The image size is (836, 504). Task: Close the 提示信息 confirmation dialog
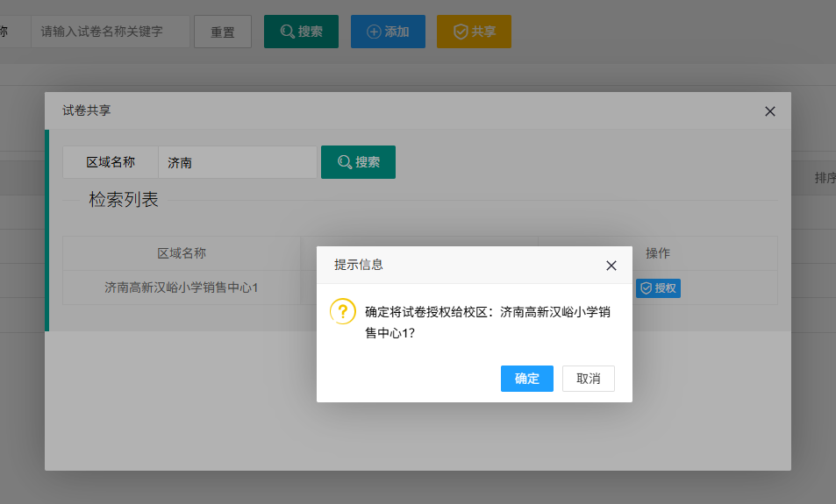coord(611,266)
